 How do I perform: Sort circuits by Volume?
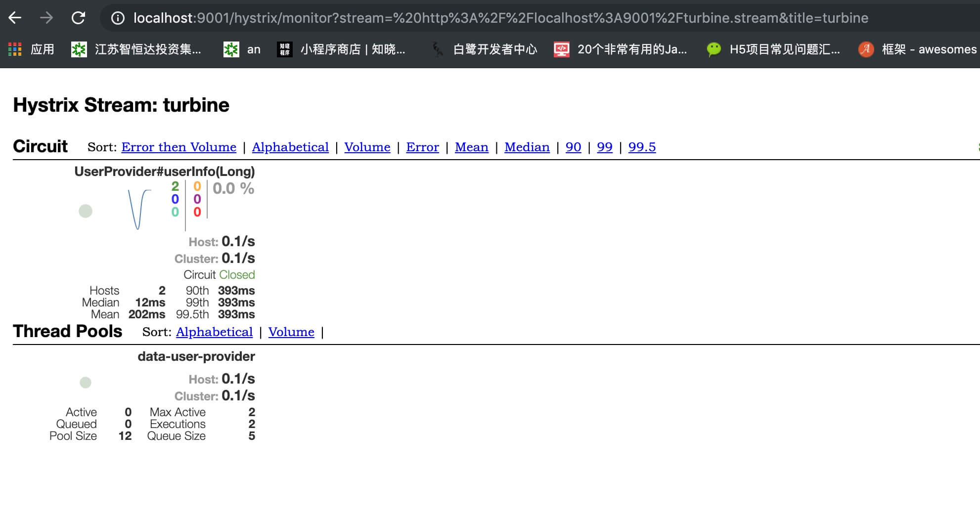point(367,147)
